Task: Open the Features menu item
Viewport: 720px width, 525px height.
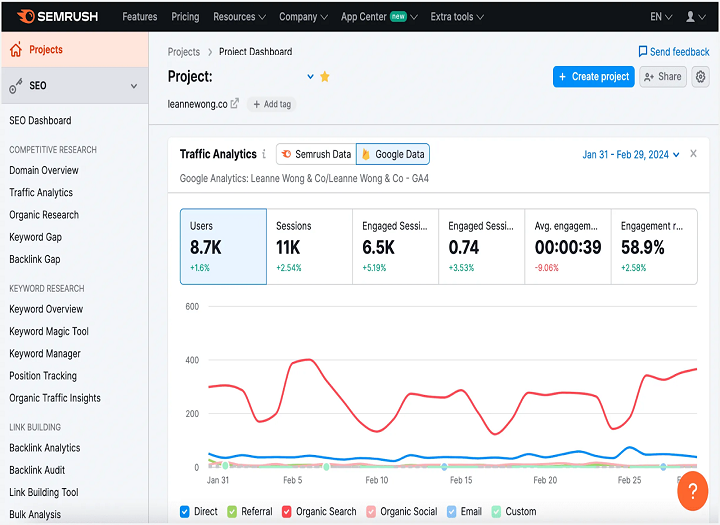Action: [x=140, y=17]
